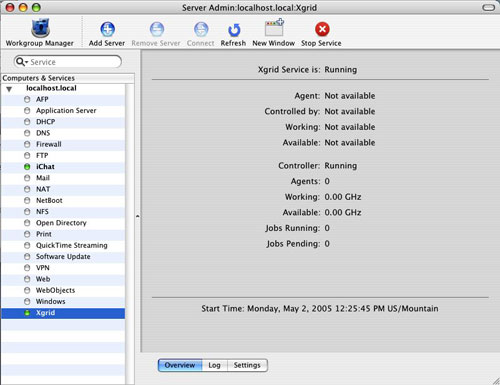Select the VPN service
This screenshot has width=500, height=385.
click(x=63, y=268)
